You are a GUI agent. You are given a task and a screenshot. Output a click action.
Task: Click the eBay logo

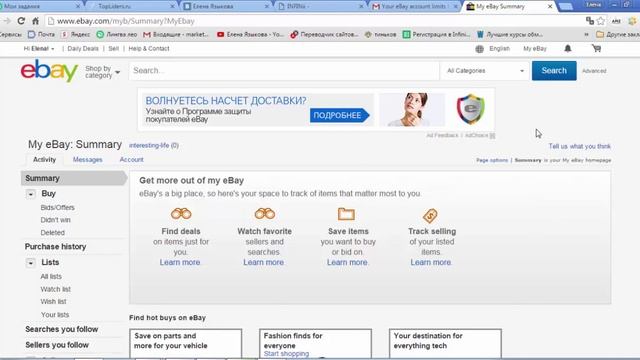(49, 71)
